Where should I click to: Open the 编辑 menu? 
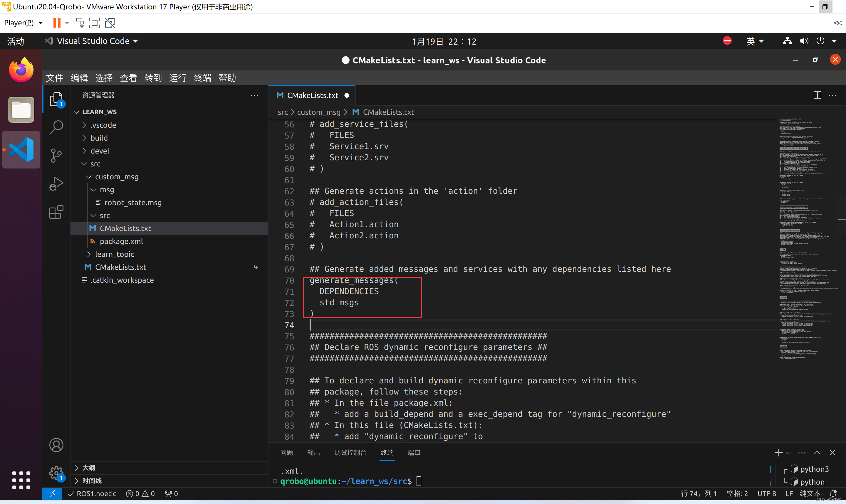pos(79,78)
